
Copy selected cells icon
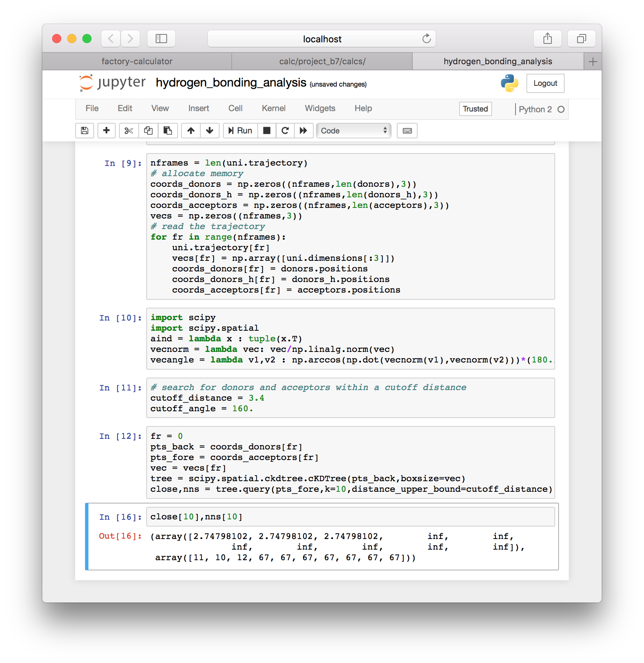tap(149, 131)
